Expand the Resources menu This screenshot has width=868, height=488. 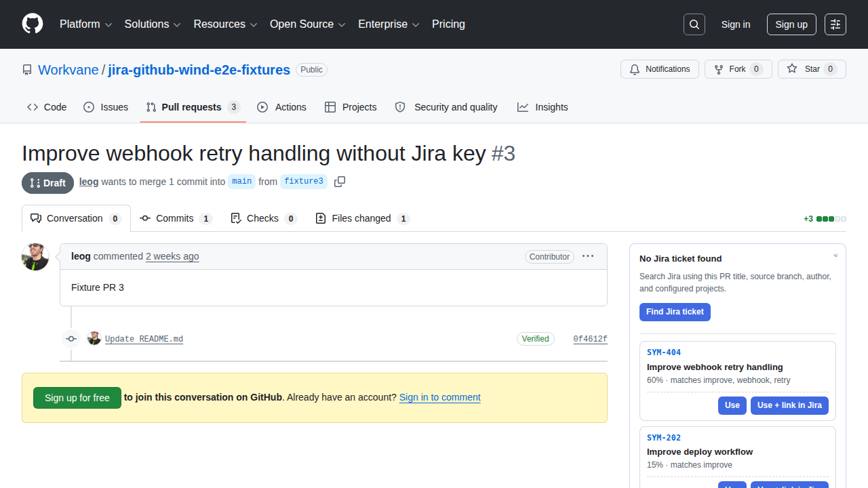pos(225,24)
